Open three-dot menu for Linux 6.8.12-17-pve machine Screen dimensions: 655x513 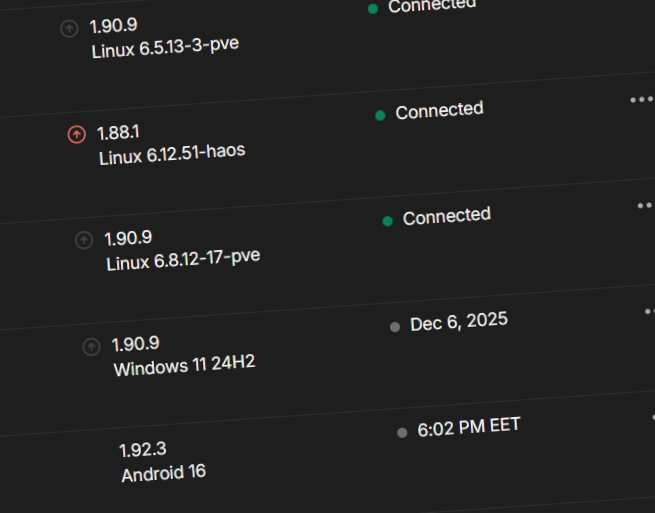click(646, 206)
